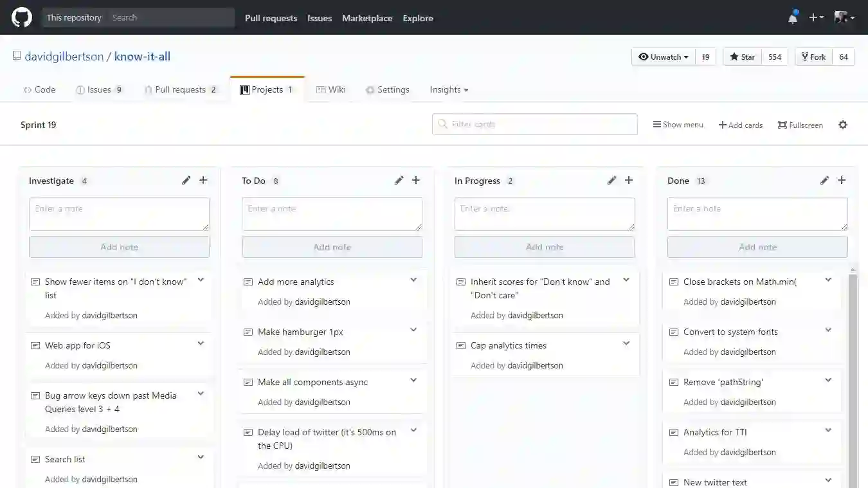Click Show menu button

click(678, 125)
